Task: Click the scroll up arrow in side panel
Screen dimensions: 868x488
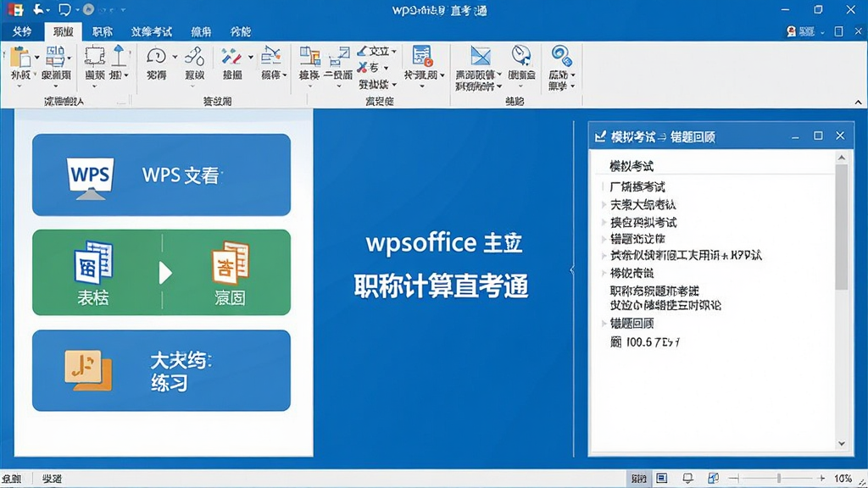Action: click(x=842, y=158)
